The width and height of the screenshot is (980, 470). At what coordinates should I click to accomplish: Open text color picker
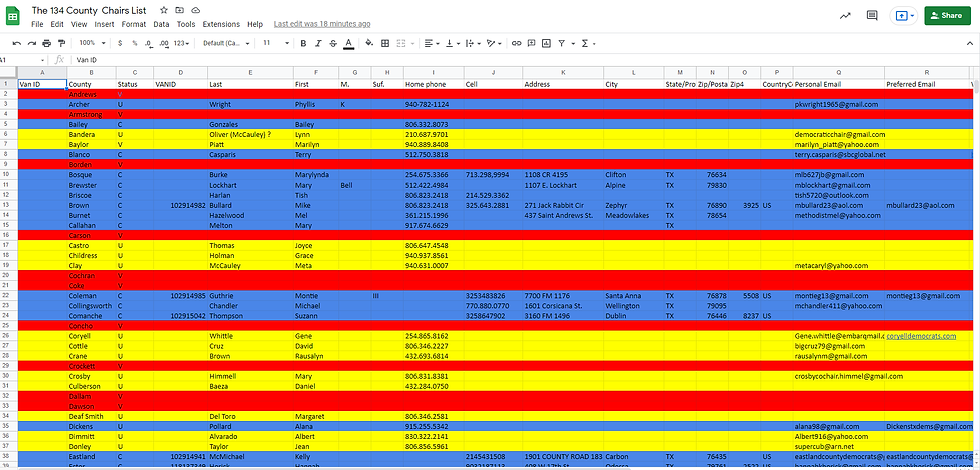click(x=348, y=43)
